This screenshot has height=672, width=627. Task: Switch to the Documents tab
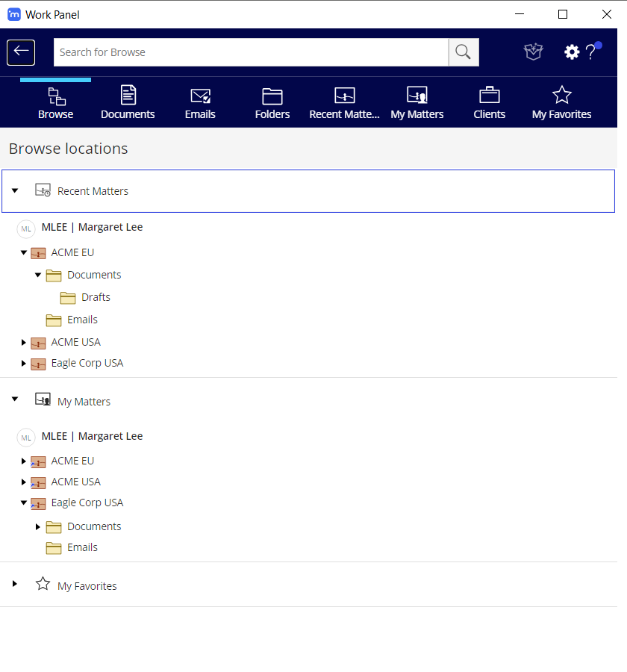(128, 103)
